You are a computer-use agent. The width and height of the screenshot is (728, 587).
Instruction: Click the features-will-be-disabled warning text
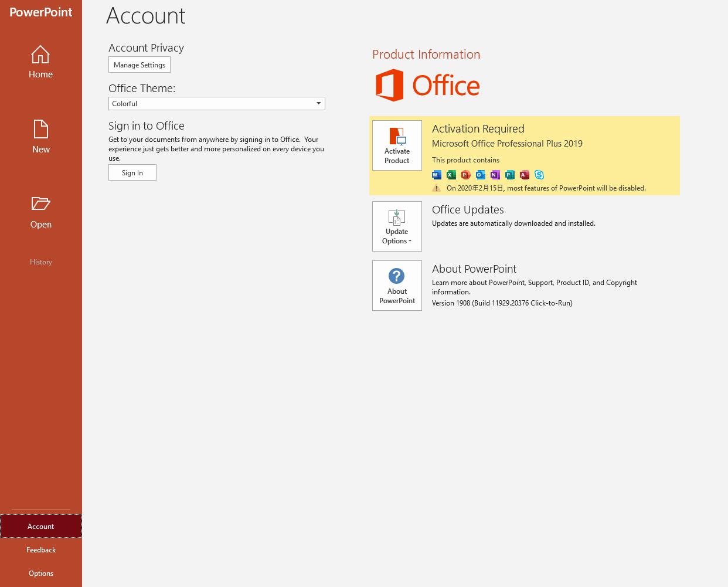pos(546,188)
